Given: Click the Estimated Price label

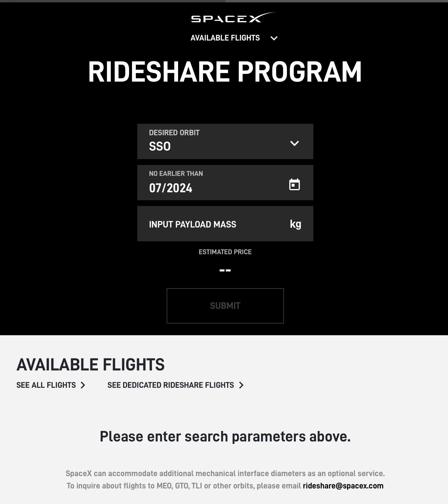Looking at the screenshot, I should point(225,252).
